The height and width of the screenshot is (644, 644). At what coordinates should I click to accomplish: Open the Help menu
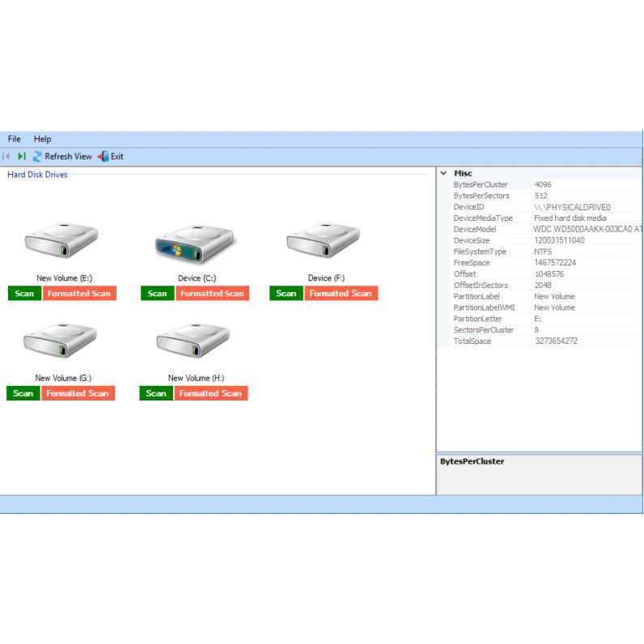pos(42,139)
